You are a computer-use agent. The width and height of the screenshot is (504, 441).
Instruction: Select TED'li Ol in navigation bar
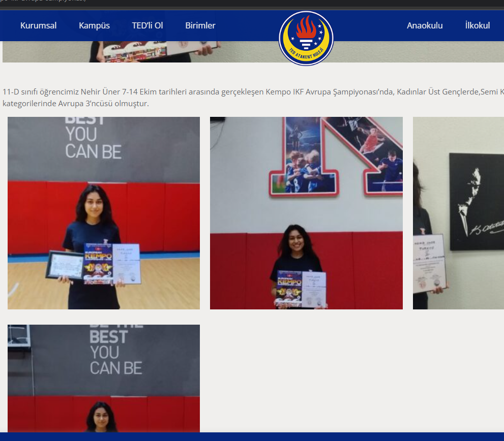(x=147, y=25)
